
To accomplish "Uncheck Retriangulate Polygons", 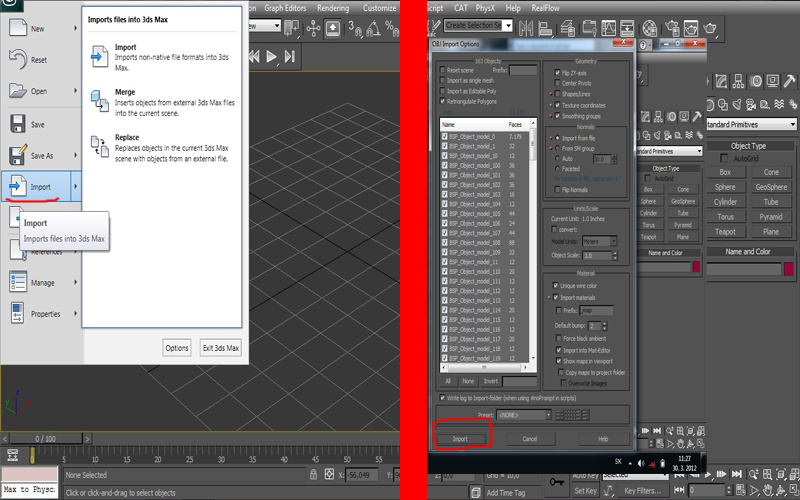I will pos(442,101).
